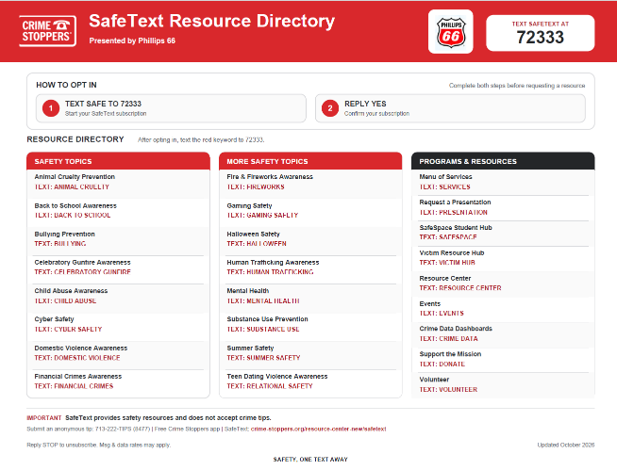This screenshot has width=617, height=470.
Task: Click 'TEXT: GAMING SAFETY' keyword
Action: point(262,215)
